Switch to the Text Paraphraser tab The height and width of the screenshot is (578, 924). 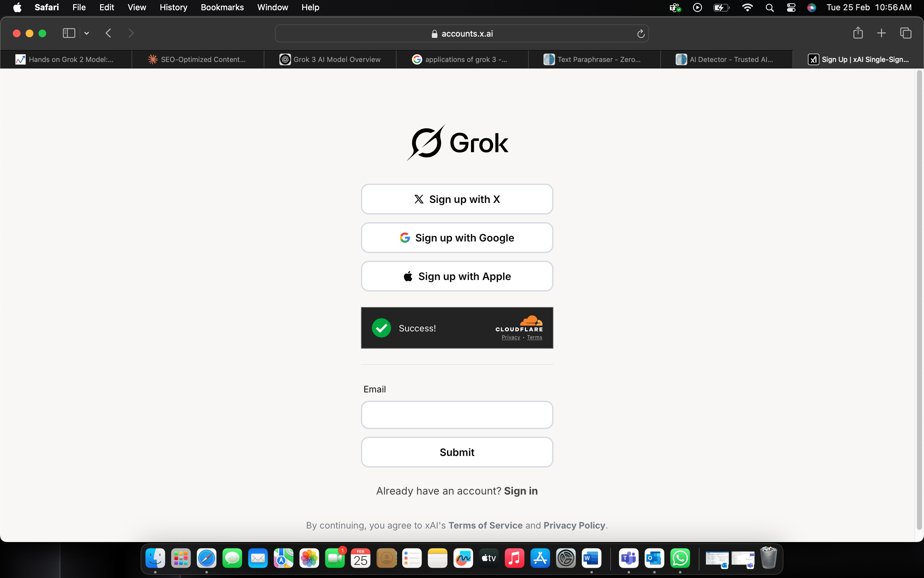pos(594,59)
